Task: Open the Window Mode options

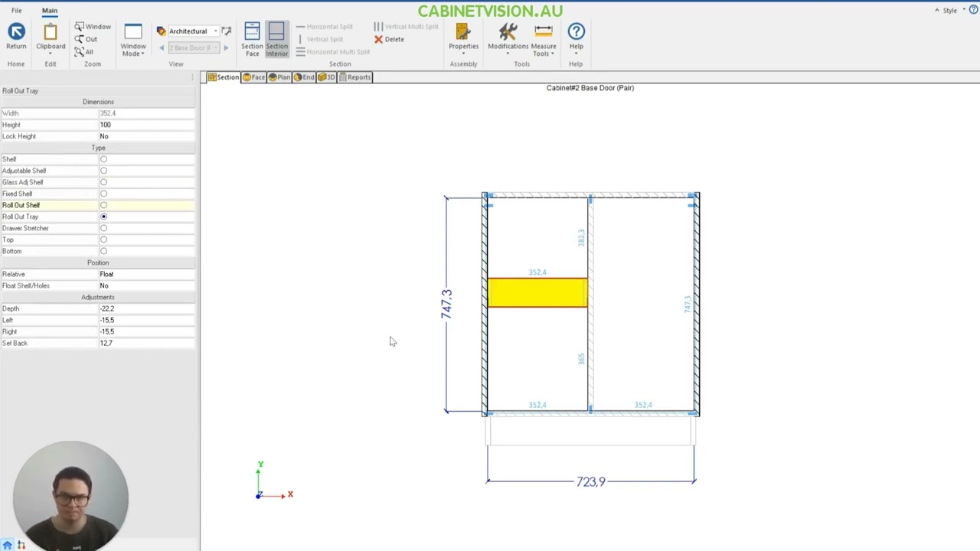Action: 133,40
